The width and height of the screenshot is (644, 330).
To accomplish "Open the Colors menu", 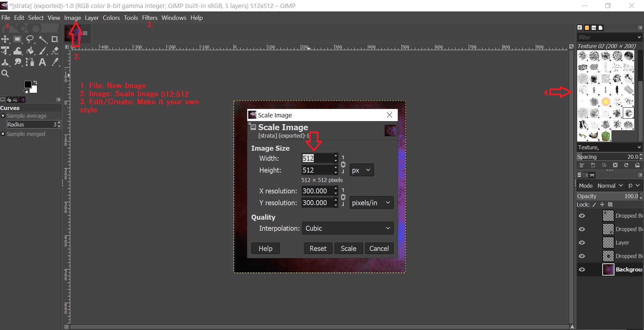I will pos(111,18).
